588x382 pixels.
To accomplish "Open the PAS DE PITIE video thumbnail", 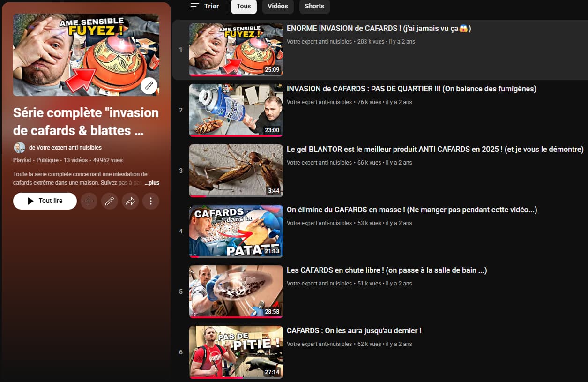I will coord(236,352).
